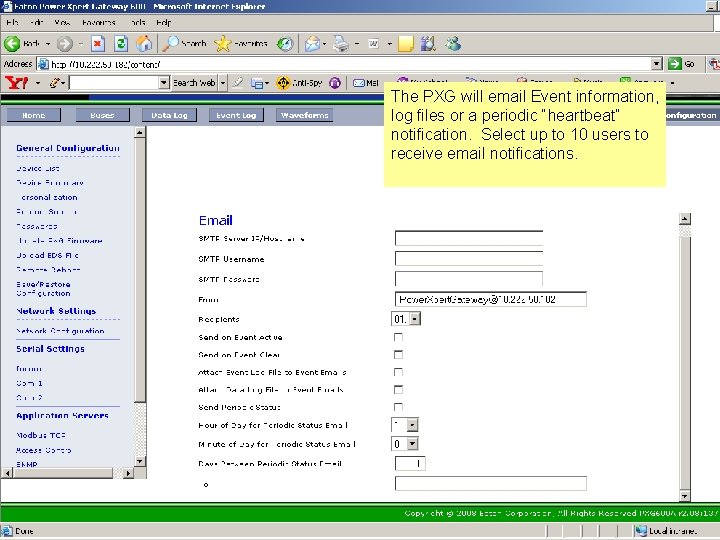Enable Send on Event Active checkbox
This screenshot has width=720, height=540.
398,338
